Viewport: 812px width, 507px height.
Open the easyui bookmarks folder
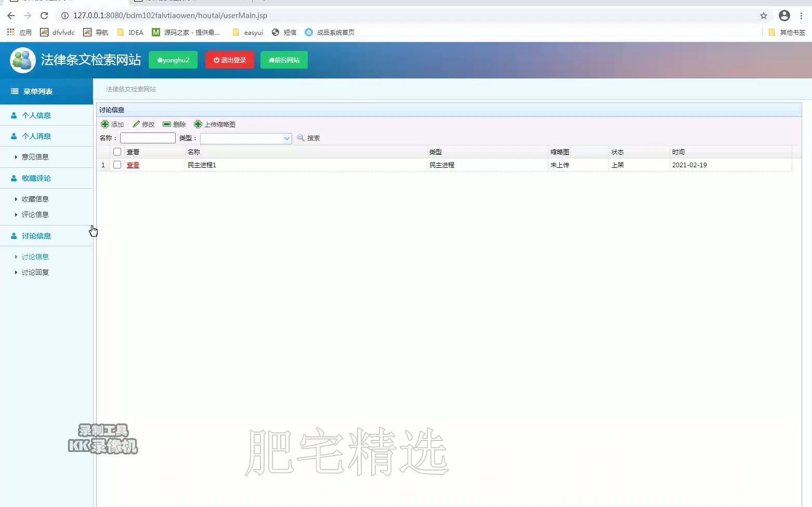247,32
